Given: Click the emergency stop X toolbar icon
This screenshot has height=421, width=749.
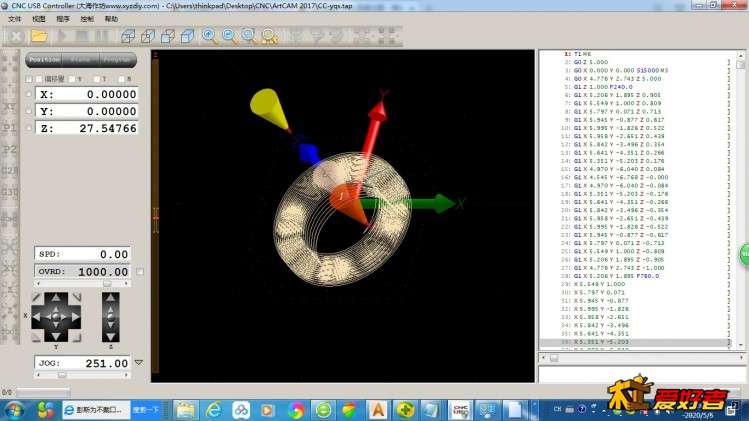Looking at the screenshot, I should tap(16, 36).
